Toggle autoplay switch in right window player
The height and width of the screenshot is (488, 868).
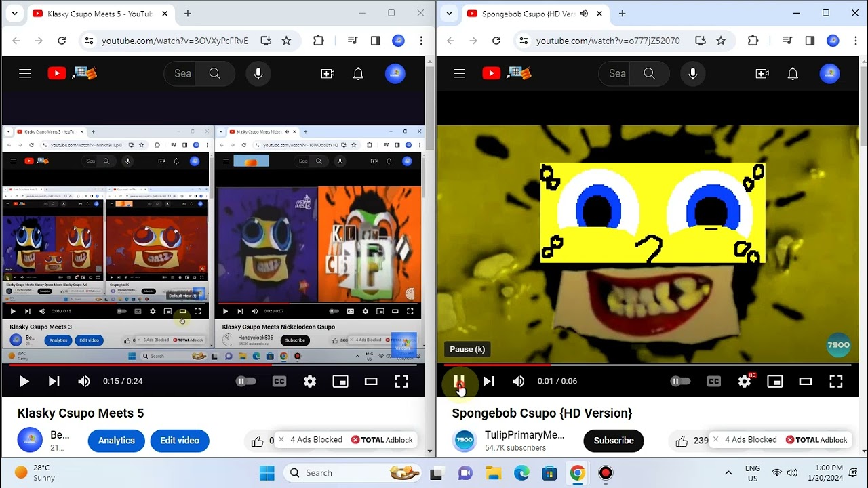point(680,382)
